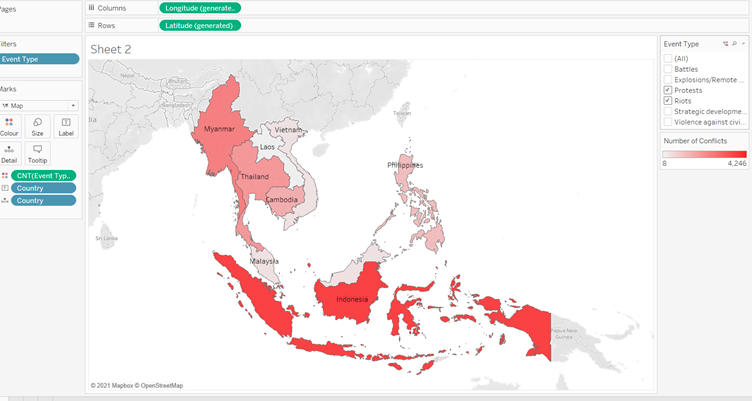Viewport: 752px width, 401px height.
Task: Check the Violence against civilians checkbox
Action: (668, 122)
